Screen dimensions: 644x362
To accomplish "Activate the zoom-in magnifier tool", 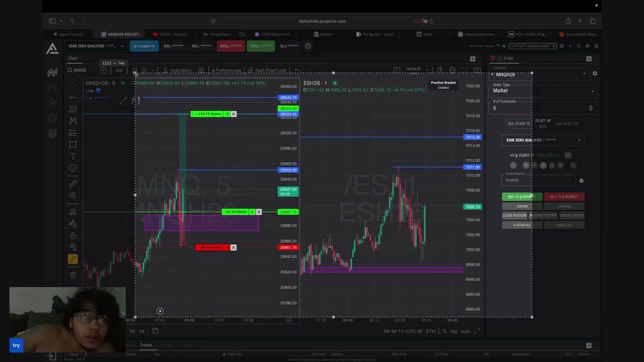I will coord(73,196).
